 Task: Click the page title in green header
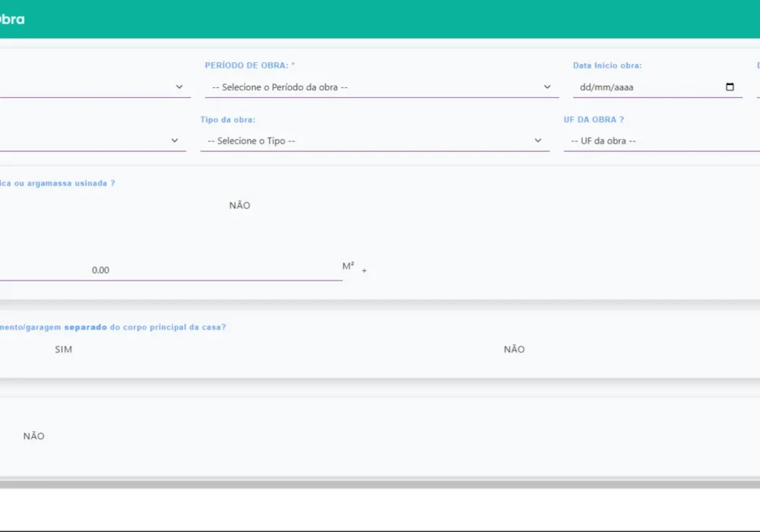[12, 19]
